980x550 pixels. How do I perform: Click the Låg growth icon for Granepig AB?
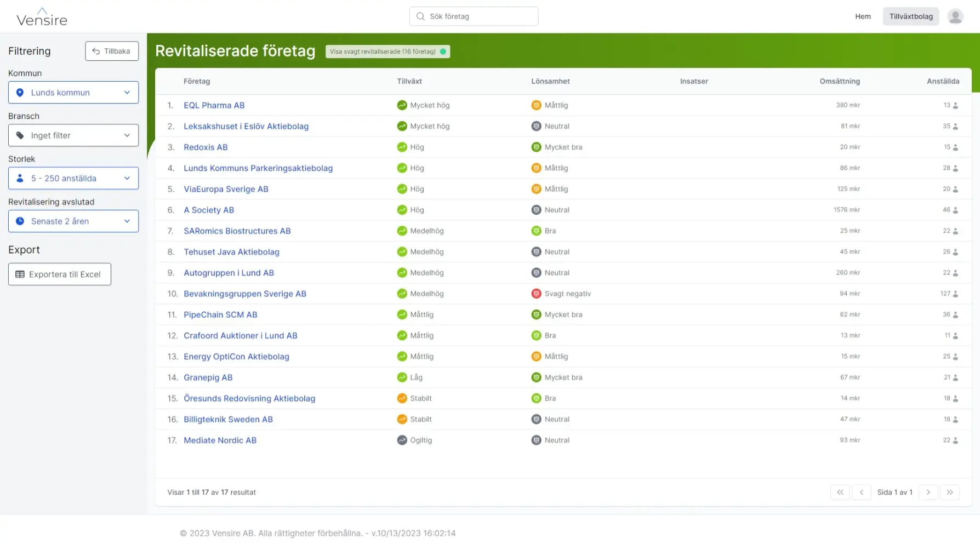pyautogui.click(x=402, y=377)
